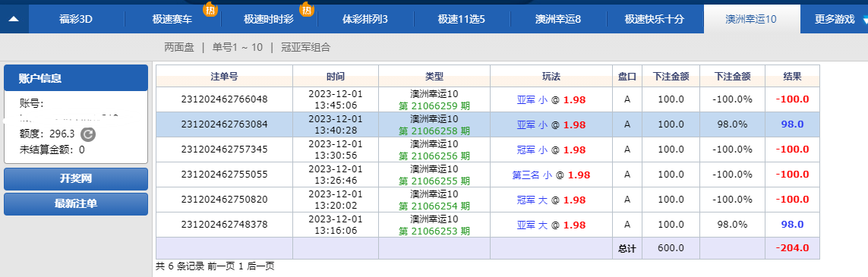Click the hot badge on 极速时时彩
The height and width of the screenshot is (277, 868).
306,9
